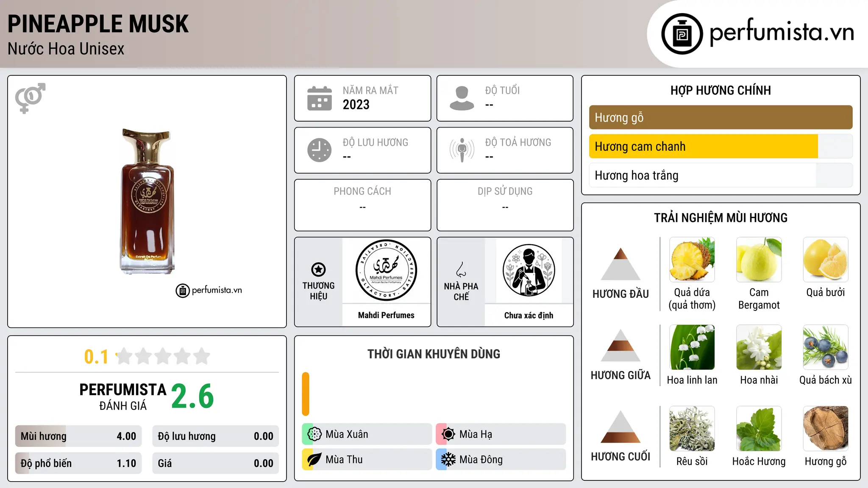Click the Quả bưởi pomelo note image
This screenshot has height=488, width=868.
826,260
